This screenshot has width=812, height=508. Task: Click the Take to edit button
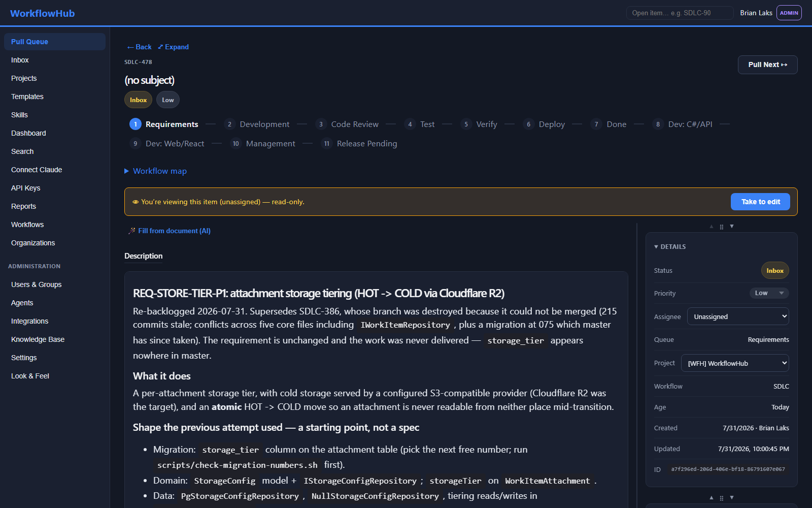pyautogui.click(x=760, y=202)
